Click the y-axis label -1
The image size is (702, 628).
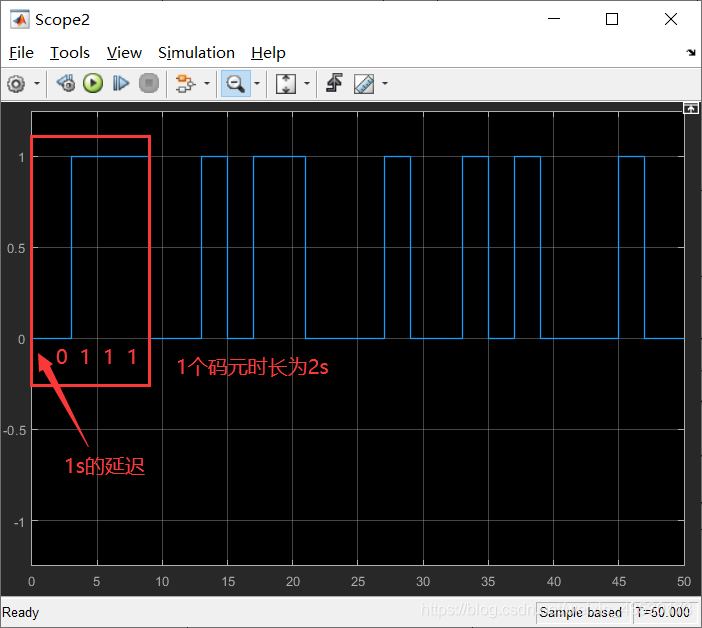(x=19, y=522)
